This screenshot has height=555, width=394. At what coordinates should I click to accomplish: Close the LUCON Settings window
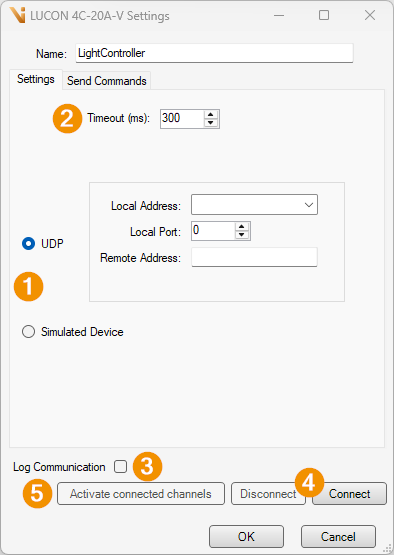pos(370,15)
